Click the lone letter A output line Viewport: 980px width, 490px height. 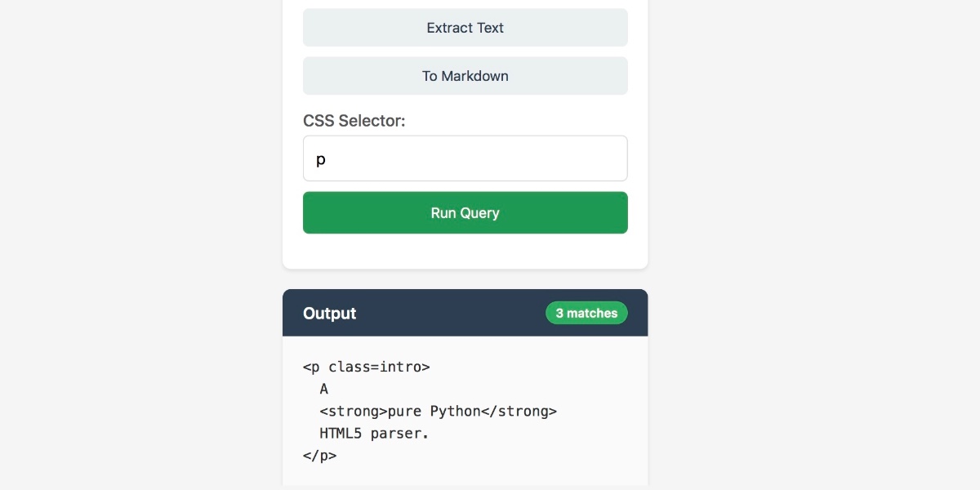324,389
